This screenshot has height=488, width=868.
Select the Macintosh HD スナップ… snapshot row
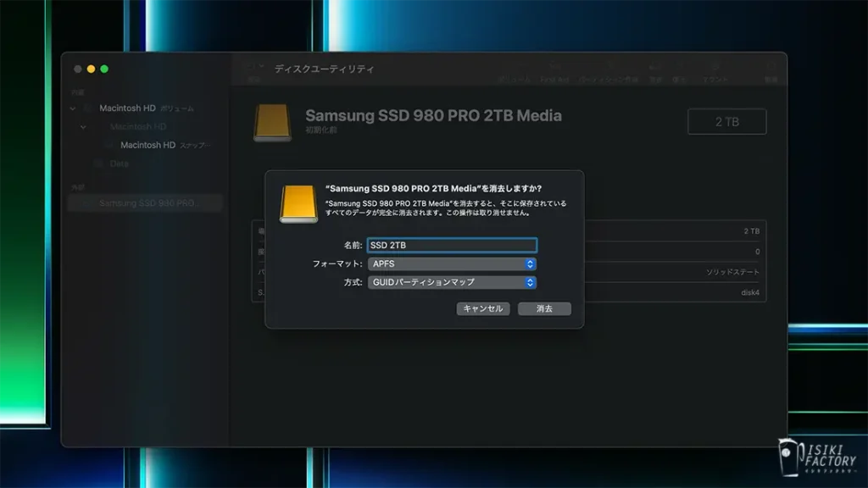[x=146, y=145]
